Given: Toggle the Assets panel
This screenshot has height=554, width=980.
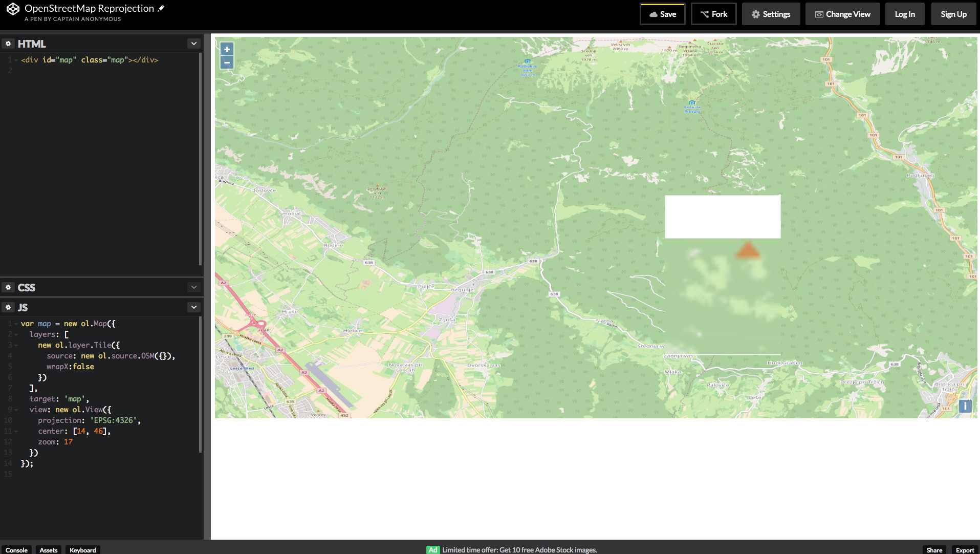Looking at the screenshot, I should [48, 550].
